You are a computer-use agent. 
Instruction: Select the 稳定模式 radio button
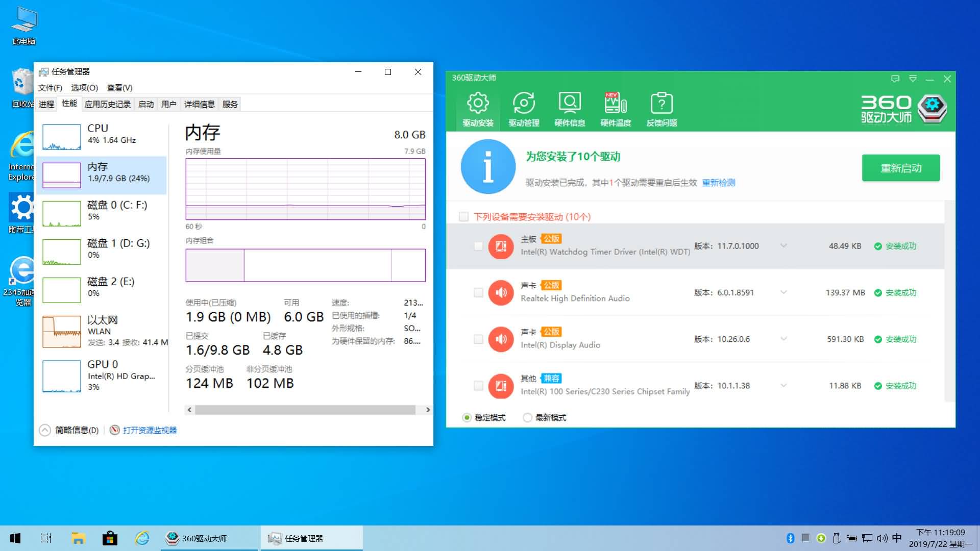pos(467,418)
